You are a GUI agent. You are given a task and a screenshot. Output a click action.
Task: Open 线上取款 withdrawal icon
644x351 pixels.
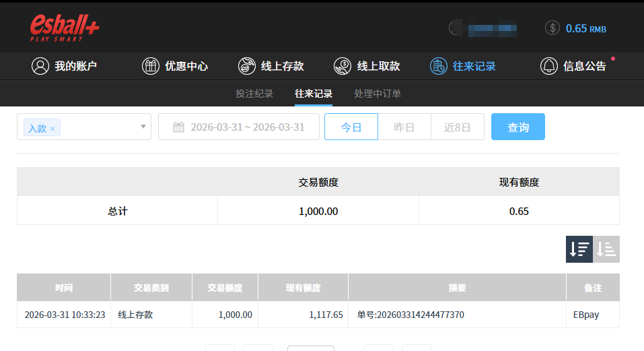click(342, 66)
